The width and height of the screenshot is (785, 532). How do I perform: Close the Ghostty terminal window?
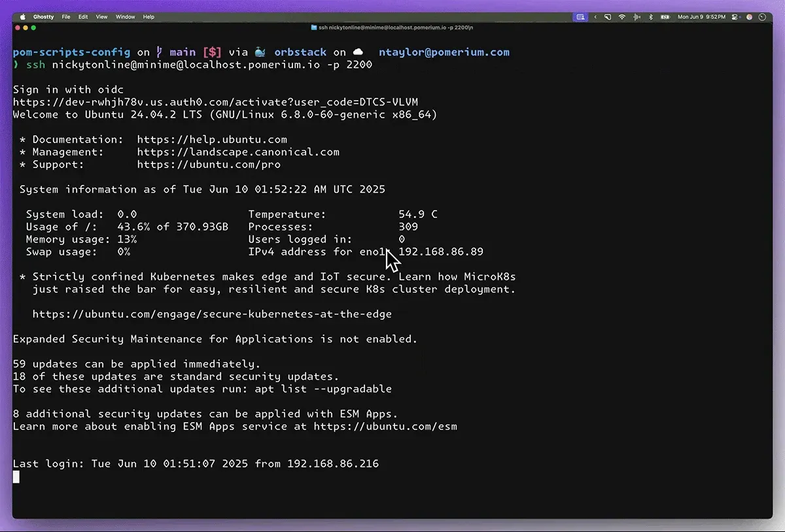pos(18,27)
